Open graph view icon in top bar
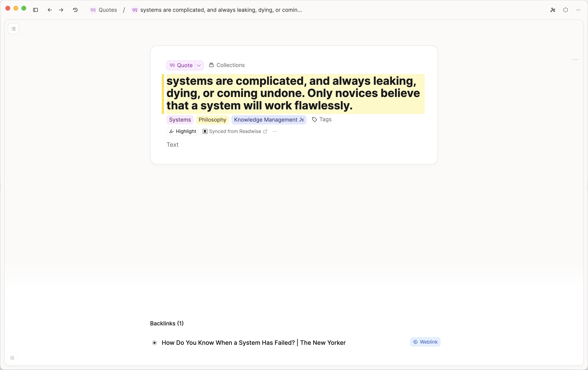The width and height of the screenshot is (588, 370). (553, 10)
